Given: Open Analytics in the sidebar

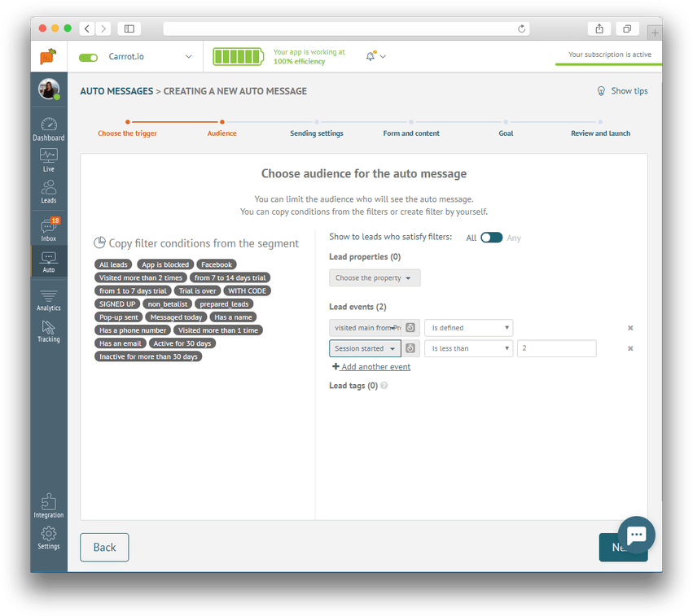Looking at the screenshot, I should pyautogui.click(x=49, y=299).
